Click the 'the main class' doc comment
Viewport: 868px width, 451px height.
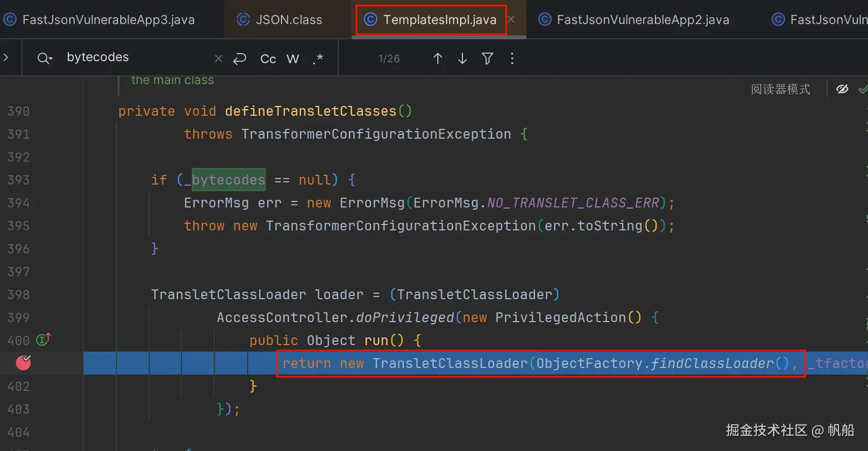[x=173, y=80]
